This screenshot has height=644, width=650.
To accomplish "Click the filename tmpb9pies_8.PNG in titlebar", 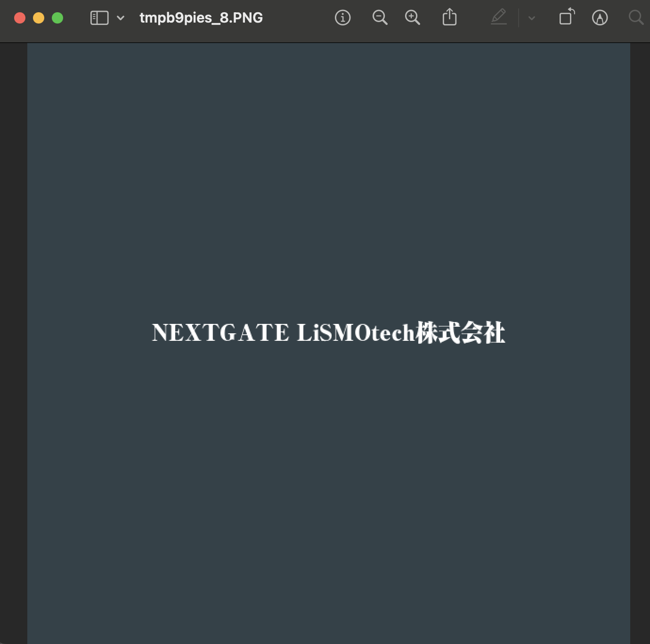I will [x=201, y=17].
